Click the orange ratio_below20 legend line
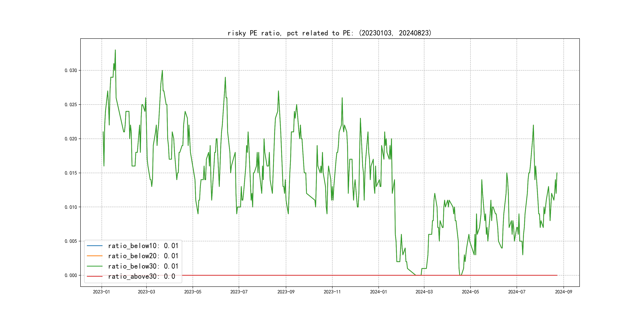This screenshot has width=644, height=322. tap(94, 256)
